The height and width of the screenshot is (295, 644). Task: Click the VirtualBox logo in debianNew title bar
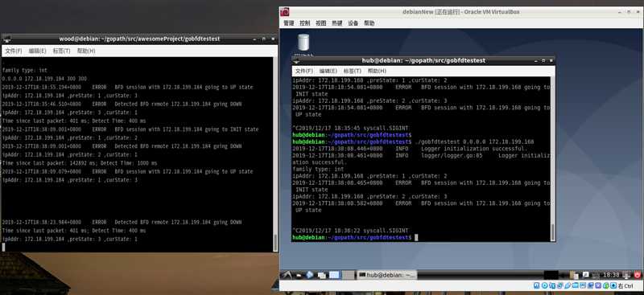(285, 12)
